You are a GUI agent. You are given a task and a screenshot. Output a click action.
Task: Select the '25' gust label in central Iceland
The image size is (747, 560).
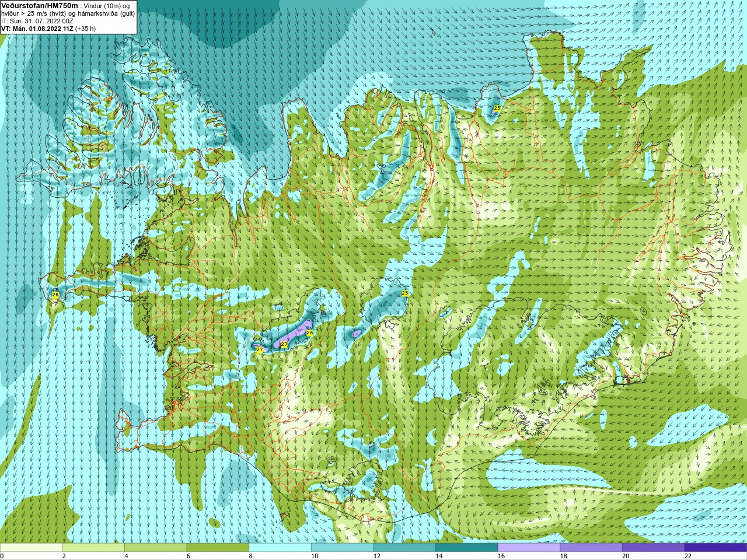[x=405, y=293]
